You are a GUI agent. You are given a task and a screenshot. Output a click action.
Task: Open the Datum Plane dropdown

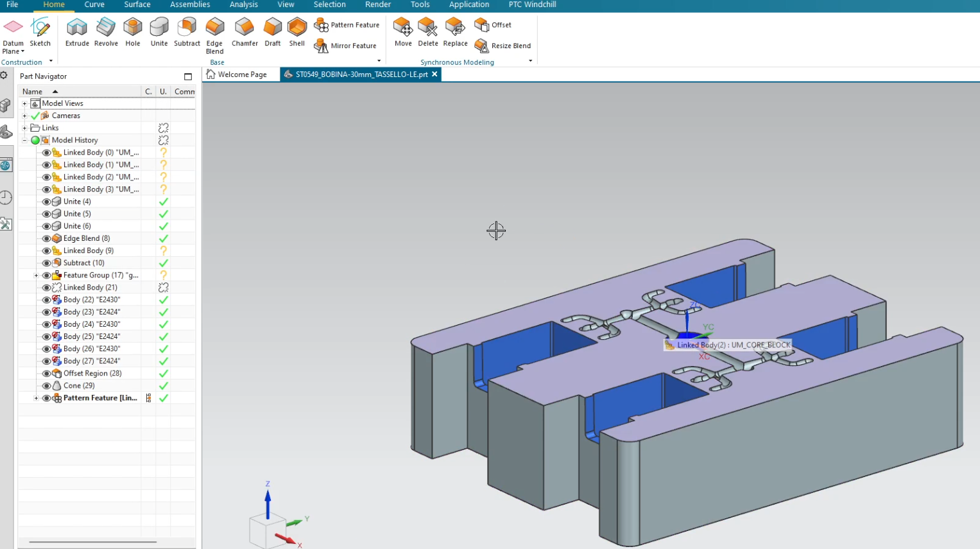coord(22,51)
